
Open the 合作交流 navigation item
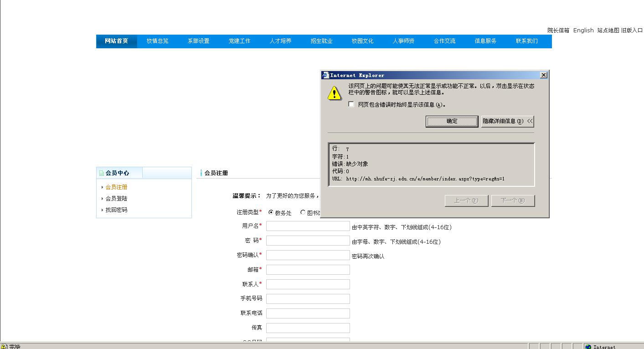point(444,41)
